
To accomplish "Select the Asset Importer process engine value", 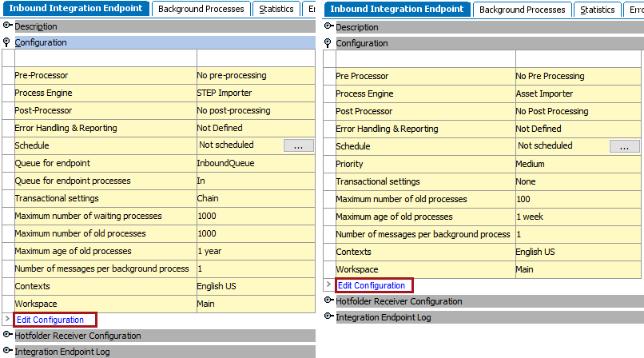I will coord(544,93).
